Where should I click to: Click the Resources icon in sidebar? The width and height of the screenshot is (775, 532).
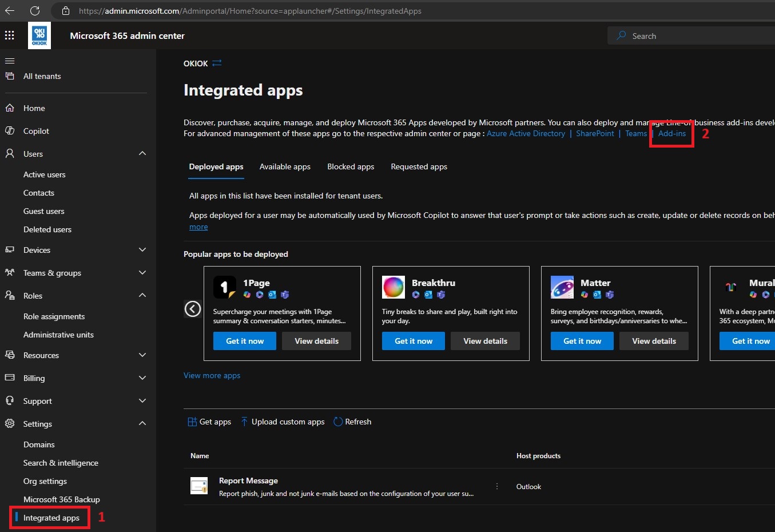pos(10,355)
